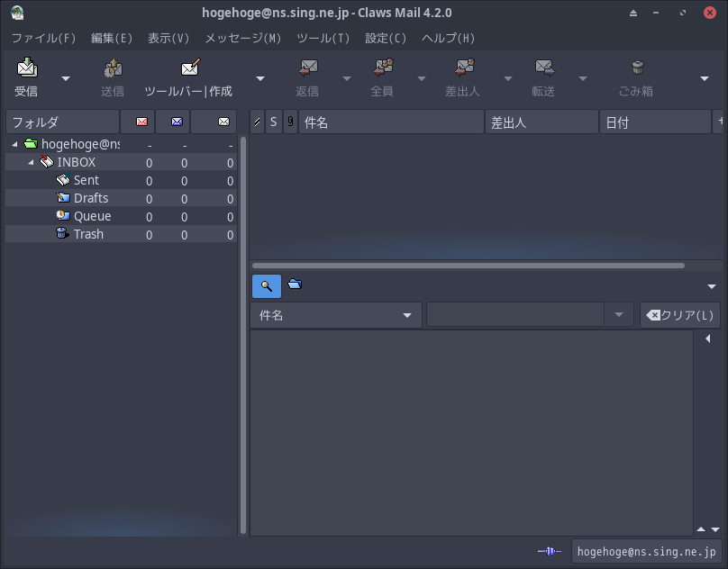Open the 表示(V) menu
The width and height of the screenshot is (728, 569).
(168, 38)
